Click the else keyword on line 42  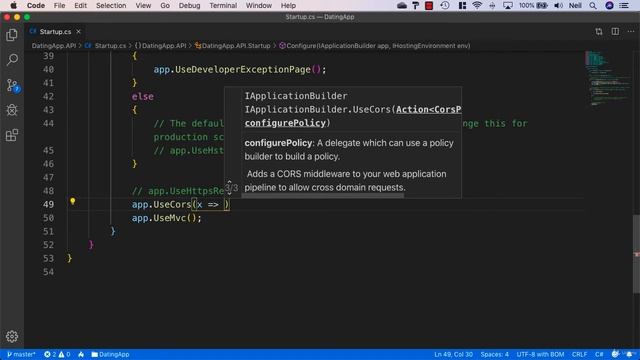coord(143,96)
